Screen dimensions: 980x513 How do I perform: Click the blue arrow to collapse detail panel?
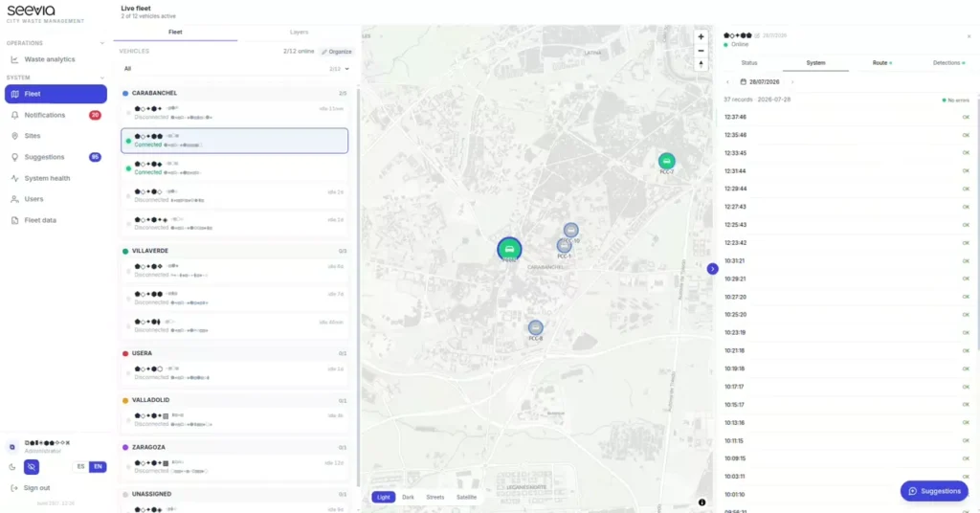pyautogui.click(x=712, y=269)
